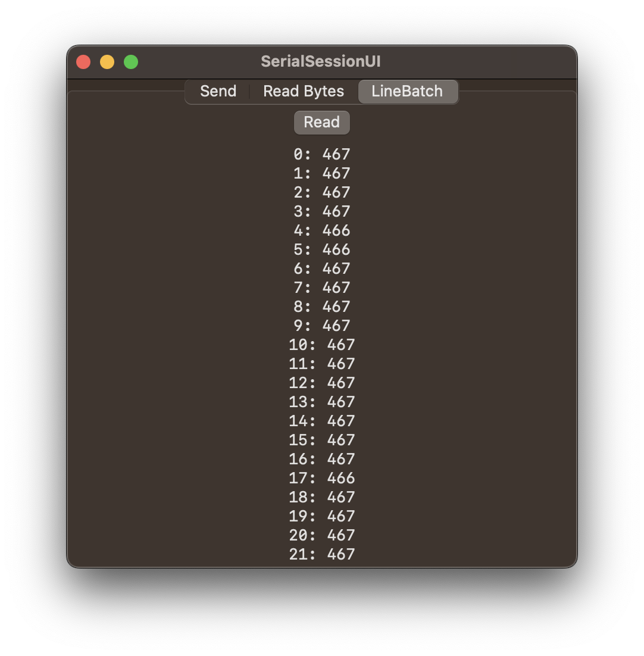
Task: Select the line '20: 467'
Action: (x=321, y=535)
